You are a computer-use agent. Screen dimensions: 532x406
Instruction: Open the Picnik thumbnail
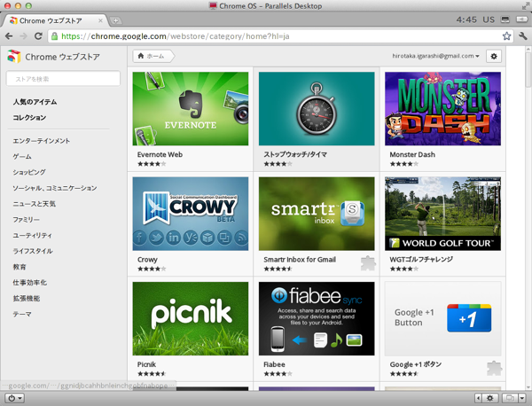click(191, 318)
